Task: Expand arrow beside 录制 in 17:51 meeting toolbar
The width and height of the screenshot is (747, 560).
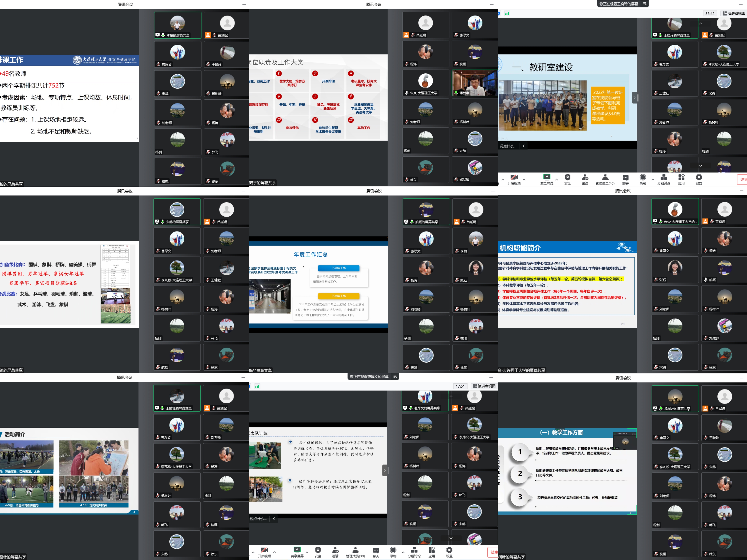Action: point(403,552)
